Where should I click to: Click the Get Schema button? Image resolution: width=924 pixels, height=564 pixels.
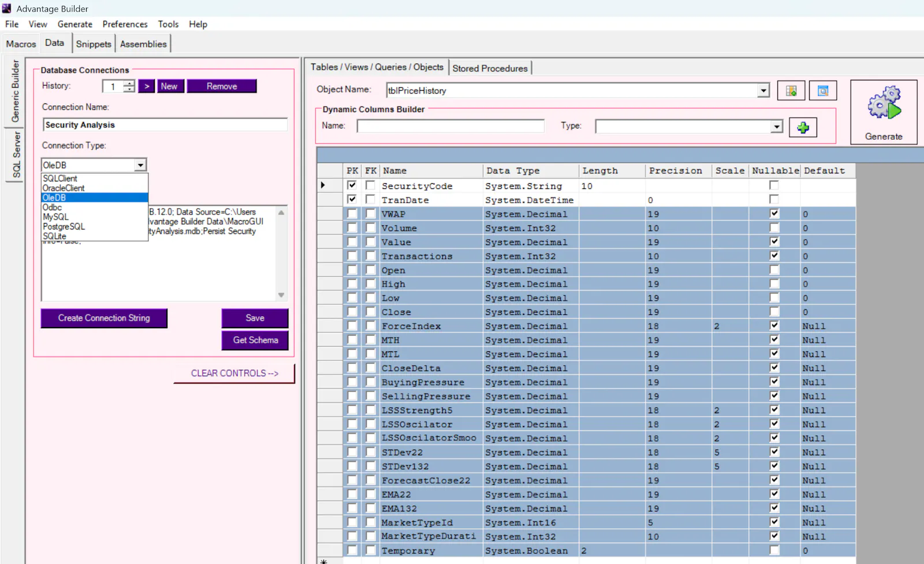(255, 340)
